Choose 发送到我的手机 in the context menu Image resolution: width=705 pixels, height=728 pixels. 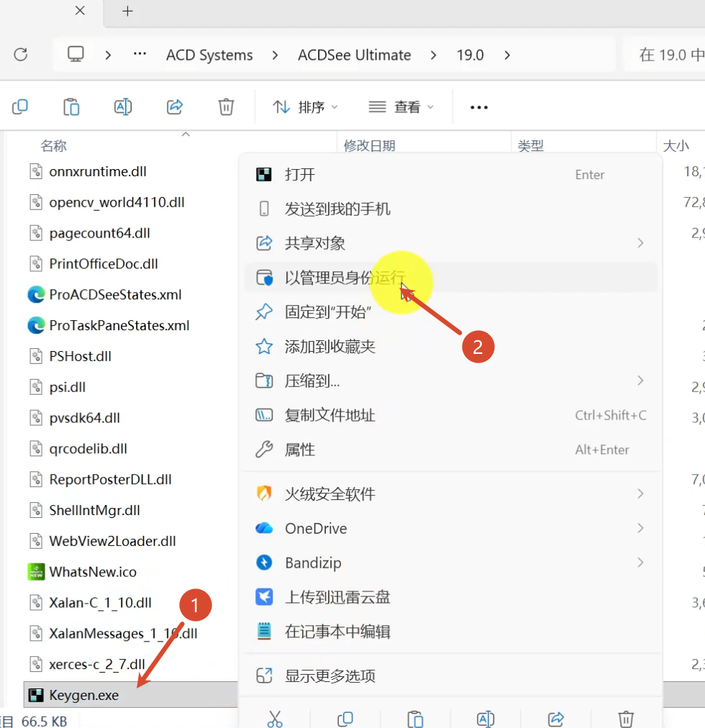coord(450,209)
